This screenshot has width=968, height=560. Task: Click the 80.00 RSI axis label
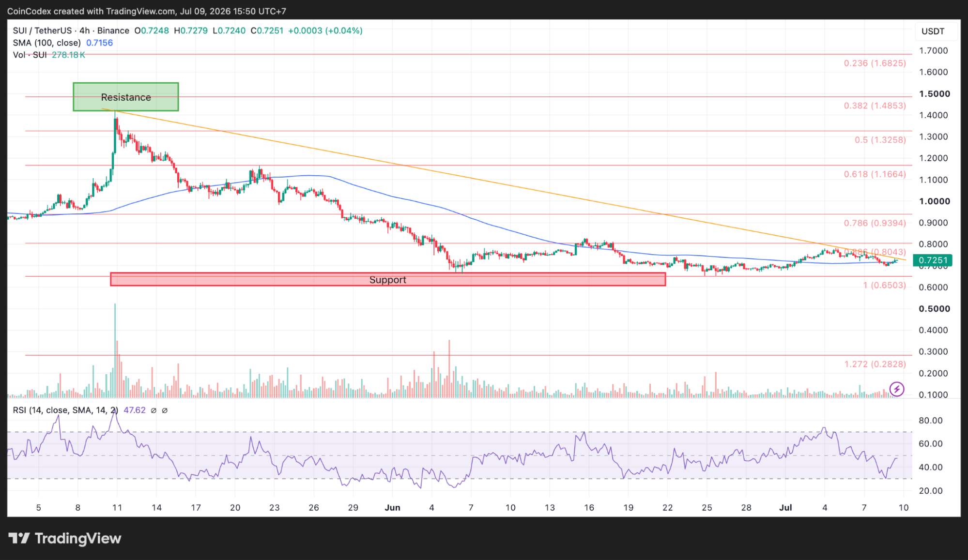coord(931,421)
